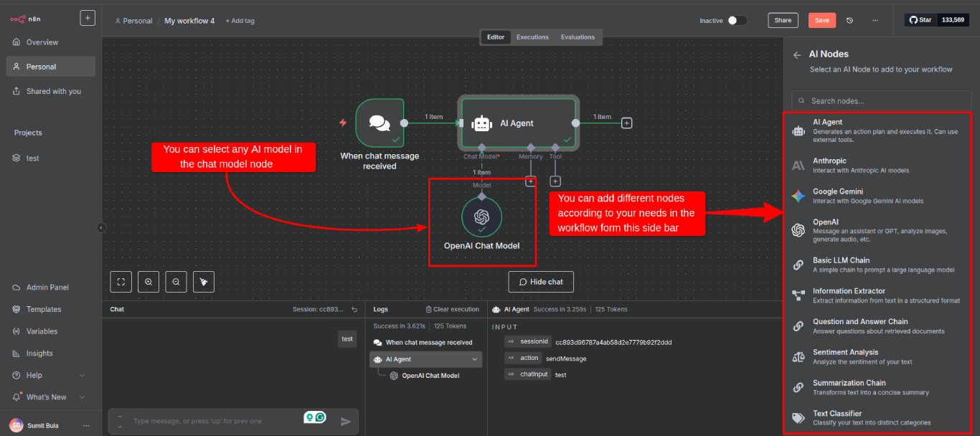Open the OpenAI Chat Model node on canvas
Viewport: 980px width, 436px height.
pyautogui.click(x=482, y=217)
